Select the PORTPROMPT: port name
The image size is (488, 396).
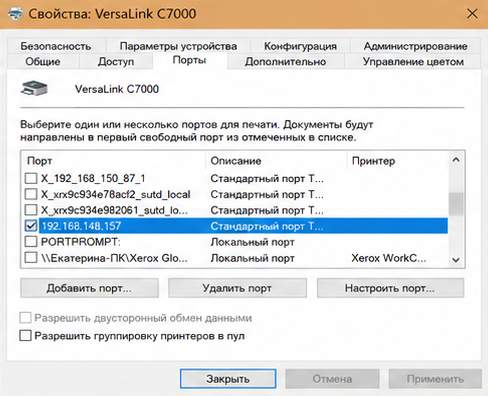[81, 242]
